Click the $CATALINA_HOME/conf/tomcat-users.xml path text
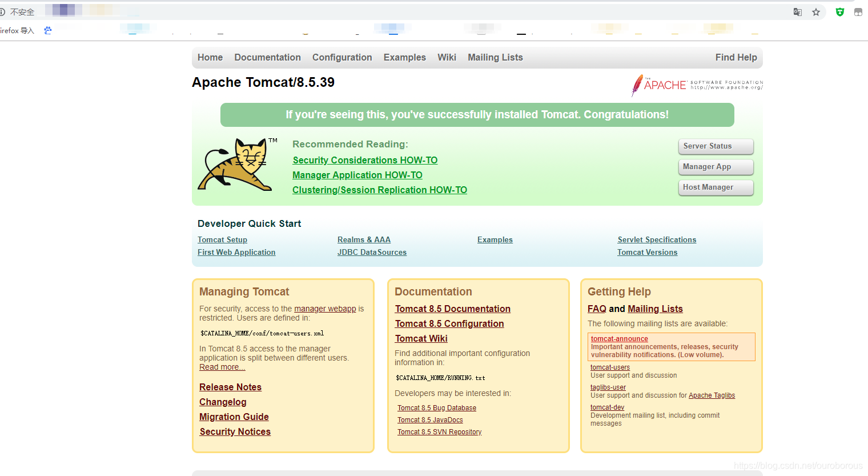868x476 pixels. pyautogui.click(x=262, y=333)
